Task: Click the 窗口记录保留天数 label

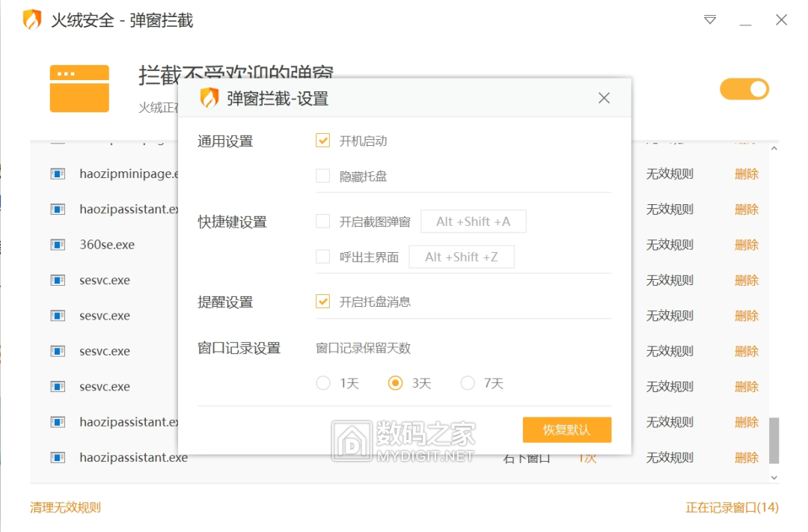Action: click(x=364, y=348)
